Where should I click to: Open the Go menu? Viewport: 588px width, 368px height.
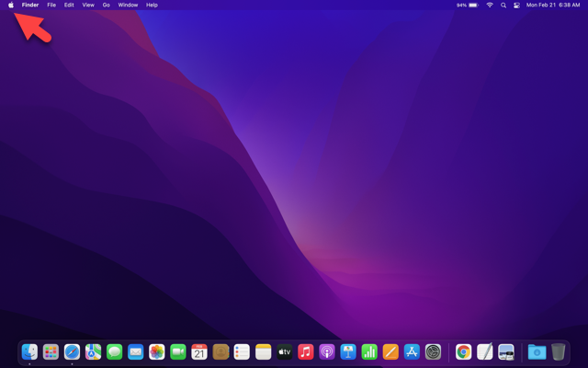(107, 5)
